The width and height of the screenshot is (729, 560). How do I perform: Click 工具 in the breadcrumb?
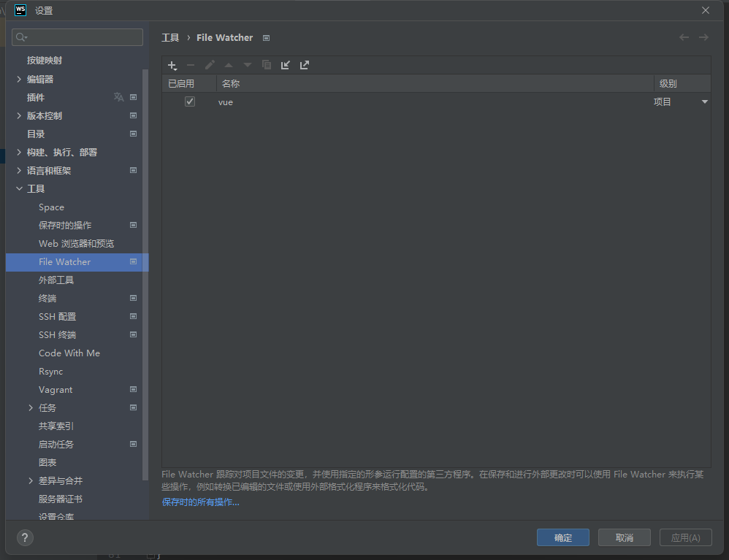[x=170, y=38]
